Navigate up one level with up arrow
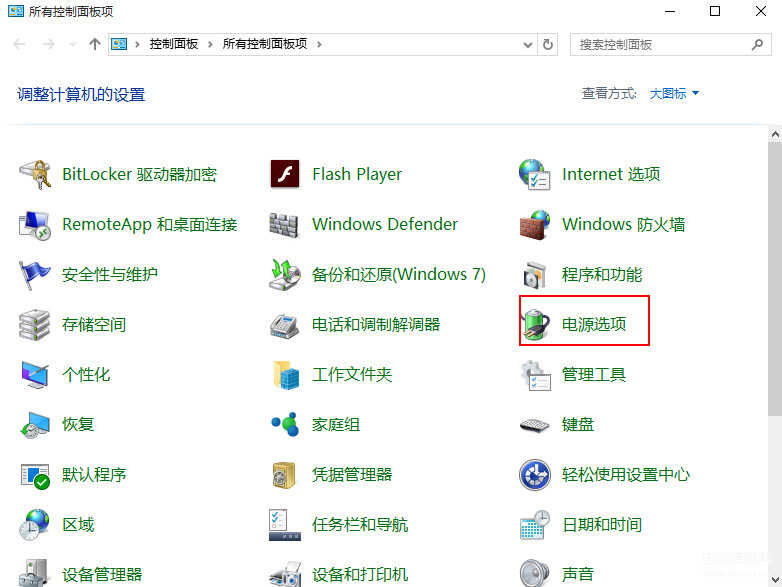 pos(95,44)
